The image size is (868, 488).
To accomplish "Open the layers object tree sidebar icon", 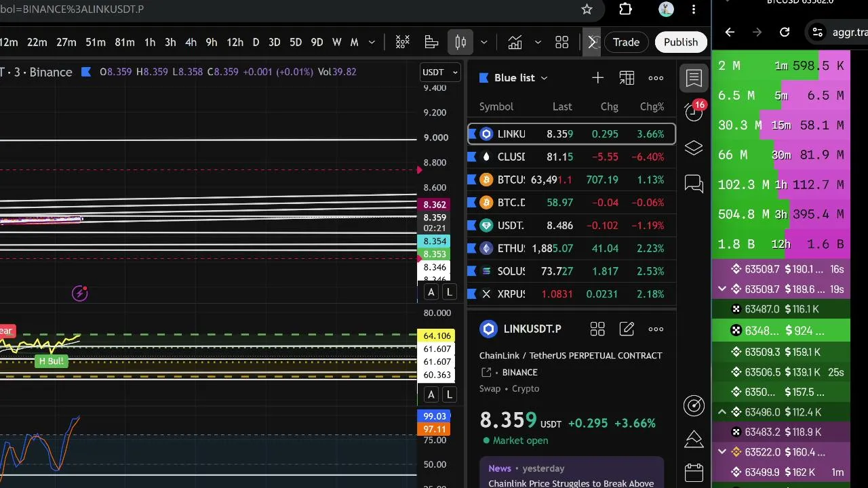I will (x=694, y=148).
